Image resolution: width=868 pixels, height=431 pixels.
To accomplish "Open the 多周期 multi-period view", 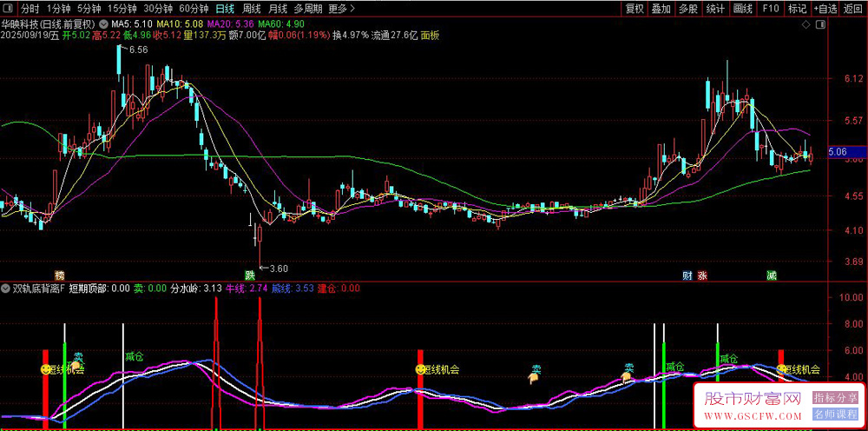I will coord(308,9).
